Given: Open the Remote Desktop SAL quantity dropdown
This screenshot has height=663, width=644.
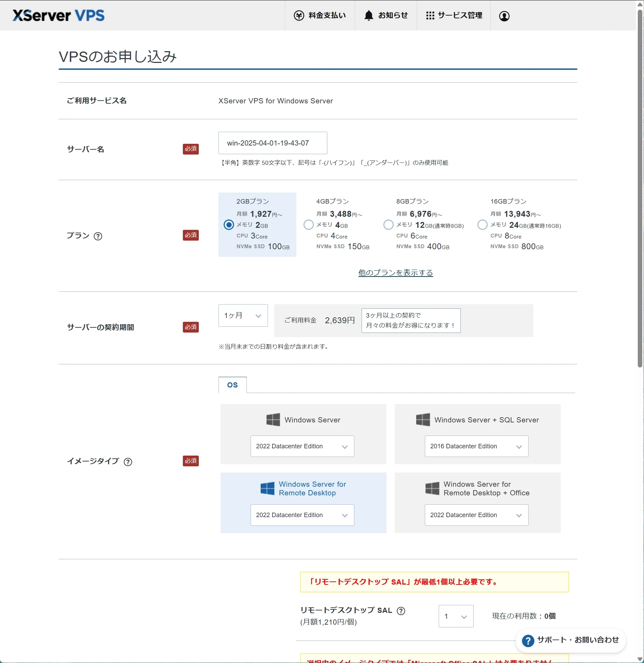Looking at the screenshot, I should click(456, 616).
